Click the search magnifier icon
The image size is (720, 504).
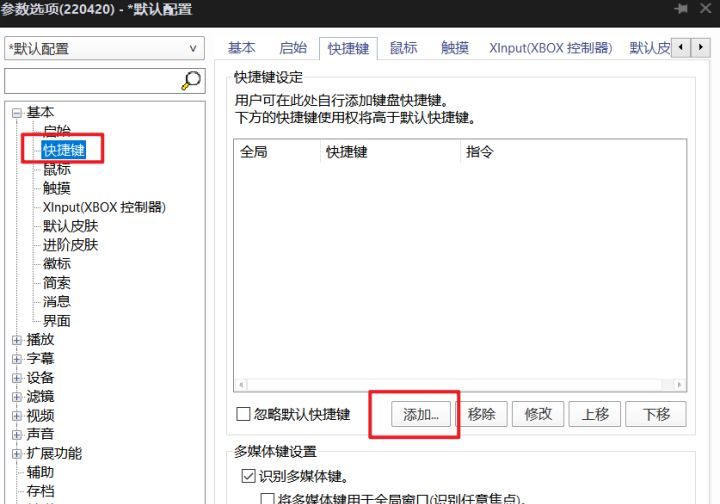(x=191, y=80)
